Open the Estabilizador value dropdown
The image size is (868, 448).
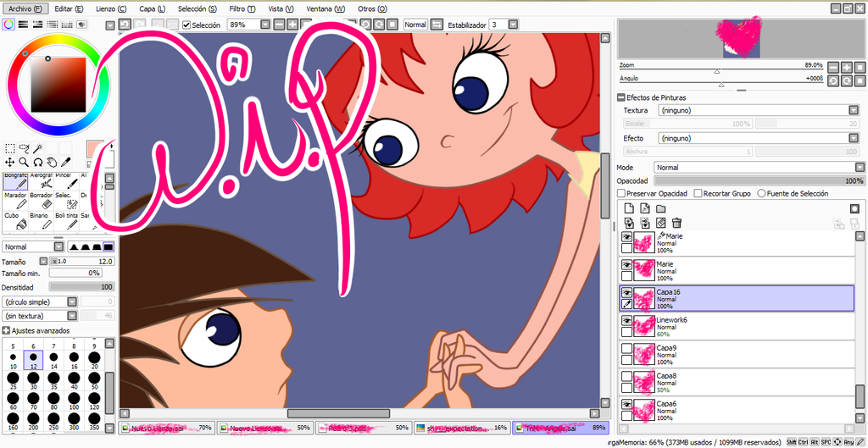pyautogui.click(x=513, y=25)
